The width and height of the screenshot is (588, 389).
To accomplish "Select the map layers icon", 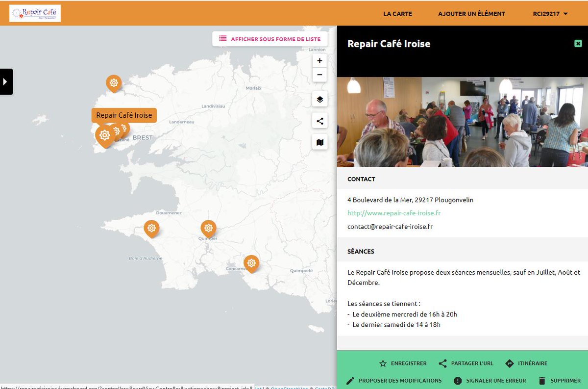I will [319, 99].
